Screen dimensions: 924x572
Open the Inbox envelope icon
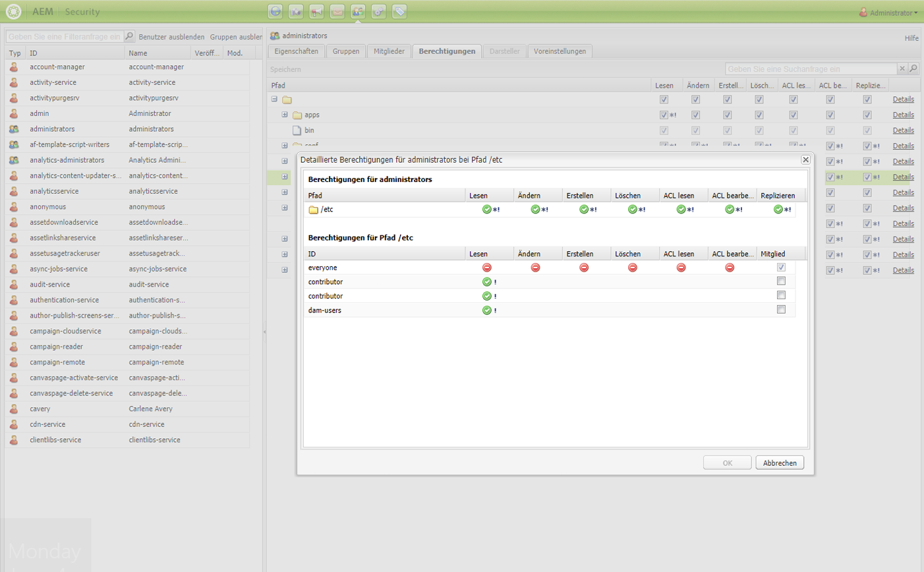pos(337,11)
